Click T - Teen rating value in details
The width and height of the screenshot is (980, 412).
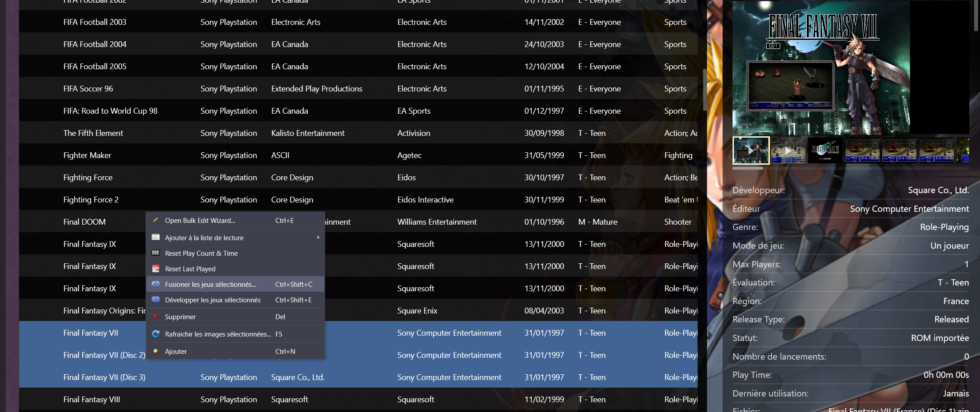pos(953,282)
